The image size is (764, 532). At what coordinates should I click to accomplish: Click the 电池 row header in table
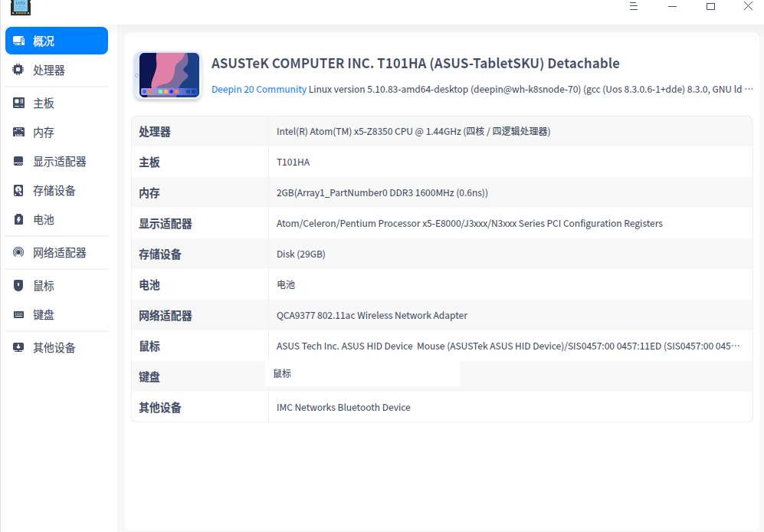tap(149, 285)
